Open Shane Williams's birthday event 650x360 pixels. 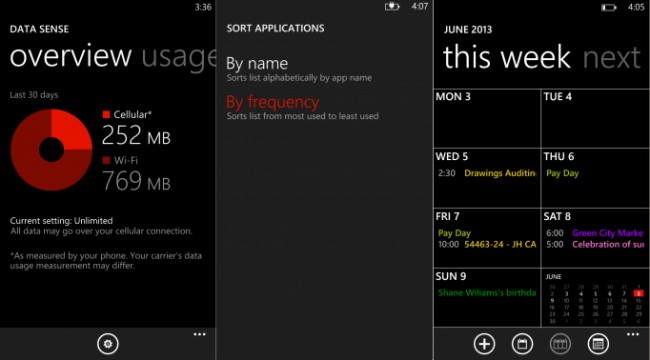tap(487, 293)
